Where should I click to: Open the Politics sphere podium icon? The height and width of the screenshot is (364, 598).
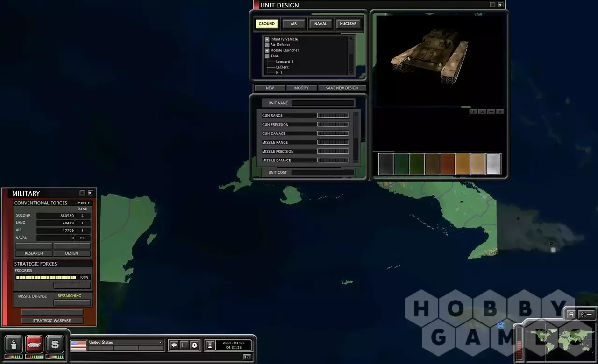tap(14, 344)
